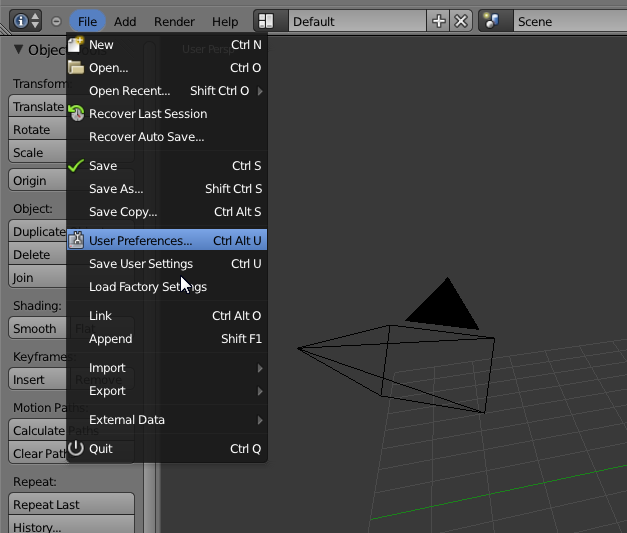Select Load Factory Settings
627x533 pixels.
pyautogui.click(x=167, y=287)
